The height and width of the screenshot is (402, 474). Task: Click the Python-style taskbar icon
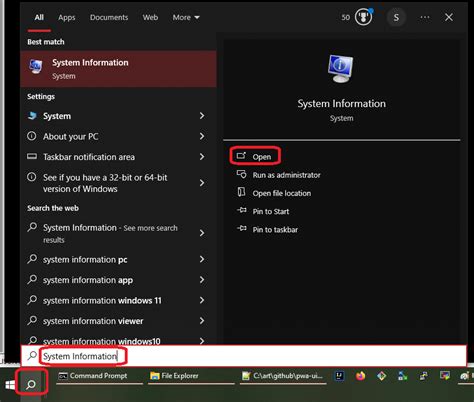click(424, 376)
